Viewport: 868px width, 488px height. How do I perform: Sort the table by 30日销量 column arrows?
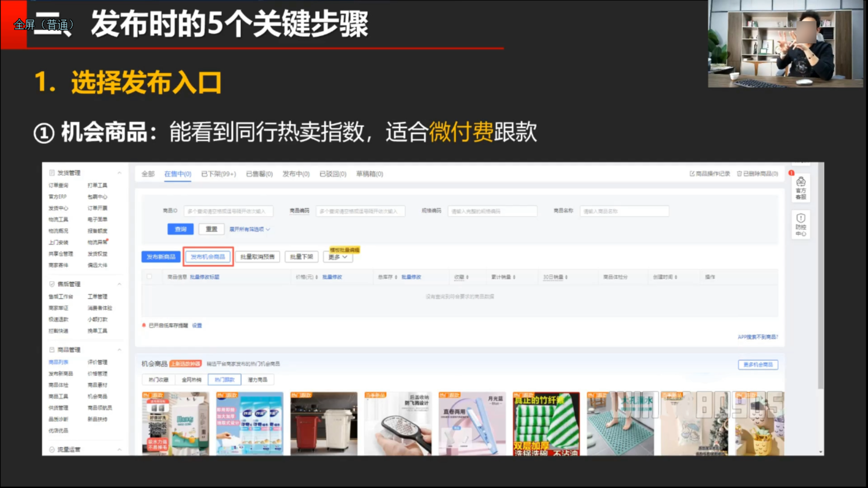566,277
